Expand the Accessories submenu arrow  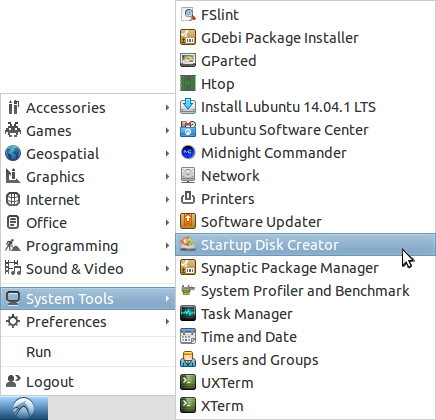tap(167, 108)
